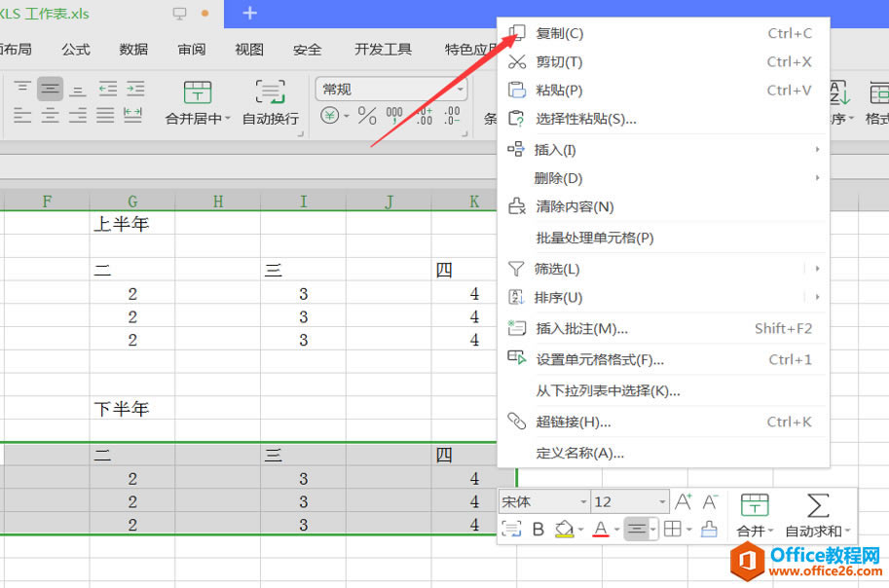
Task: Click the ribbon center-horizontally icon
Action: click(x=50, y=115)
